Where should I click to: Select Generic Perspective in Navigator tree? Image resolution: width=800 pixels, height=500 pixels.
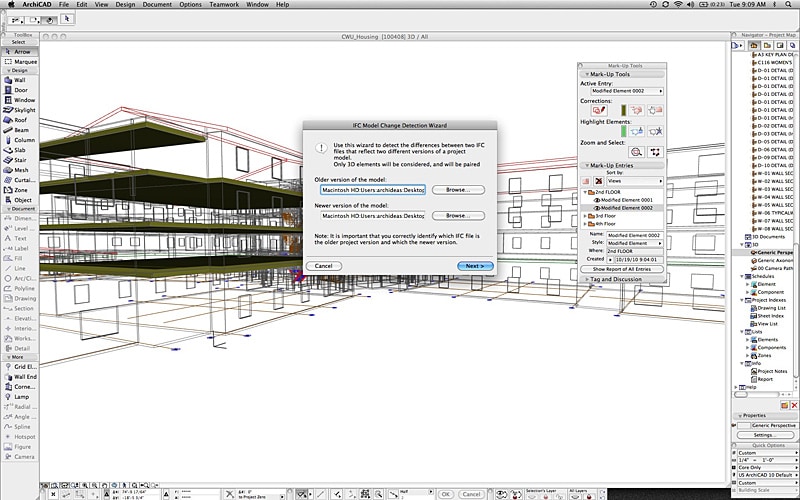(x=772, y=253)
